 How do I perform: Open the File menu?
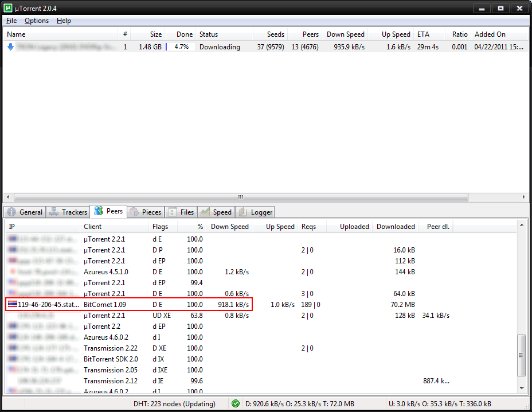pyautogui.click(x=11, y=21)
